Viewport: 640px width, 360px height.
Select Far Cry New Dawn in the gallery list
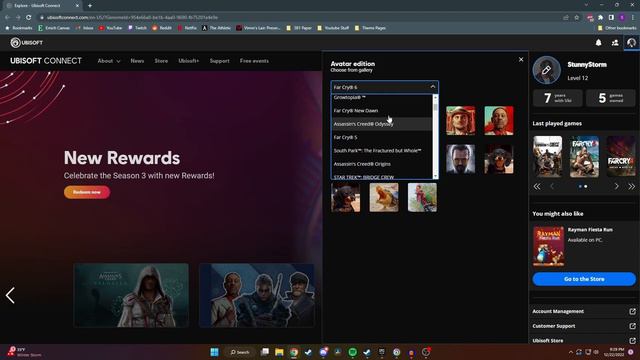[382, 111]
